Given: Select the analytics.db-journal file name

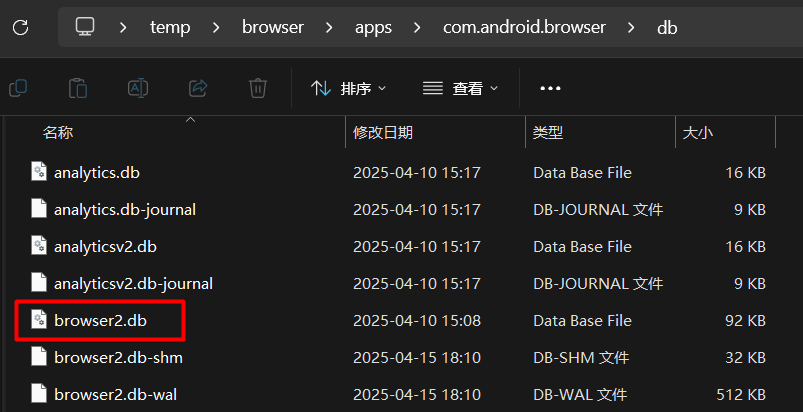Looking at the screenshot, I should click(125, 210).
